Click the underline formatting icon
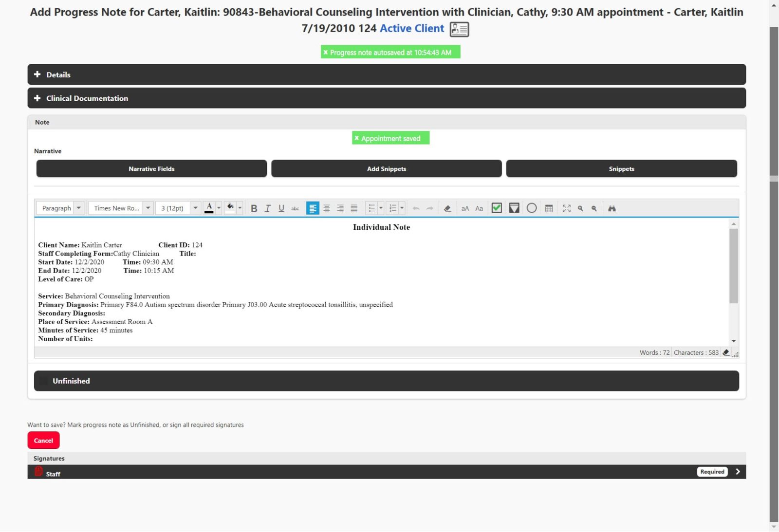 tap(281, 208)
